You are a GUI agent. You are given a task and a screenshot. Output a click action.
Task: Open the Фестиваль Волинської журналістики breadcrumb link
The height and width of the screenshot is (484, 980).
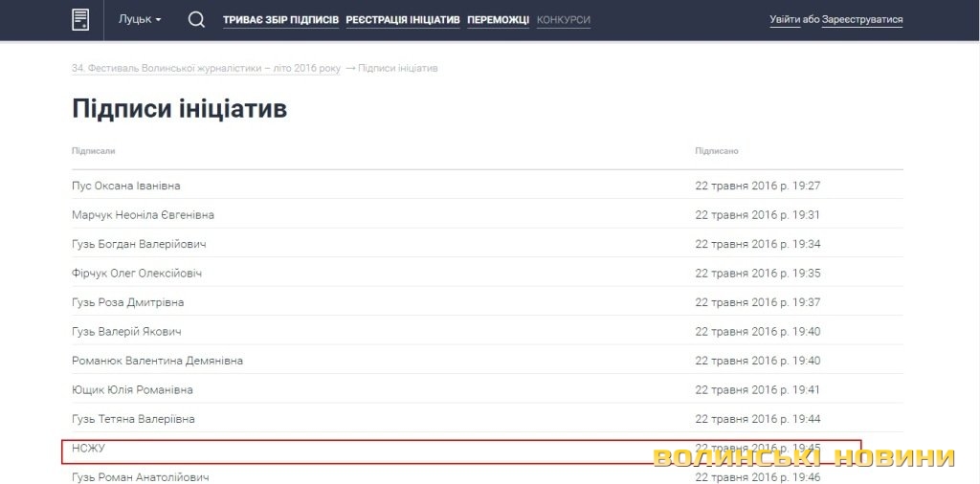206,69
